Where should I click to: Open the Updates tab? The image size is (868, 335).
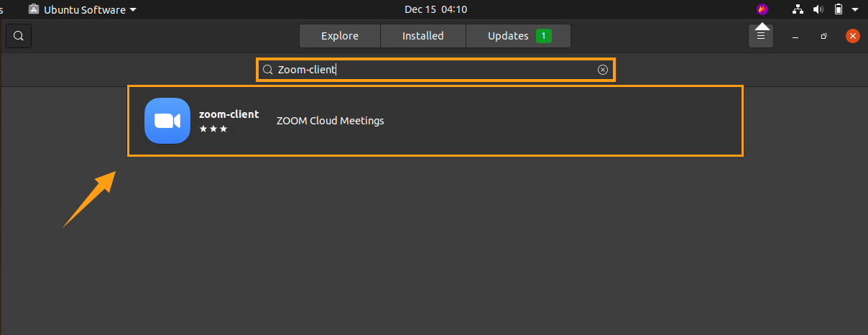pyautogui.click(x=518, y=36)
